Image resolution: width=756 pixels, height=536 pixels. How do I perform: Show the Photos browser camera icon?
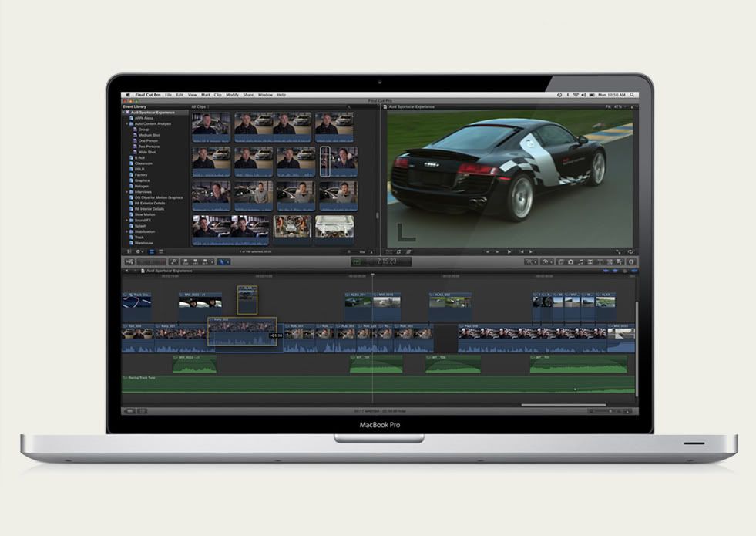point(570,262)
